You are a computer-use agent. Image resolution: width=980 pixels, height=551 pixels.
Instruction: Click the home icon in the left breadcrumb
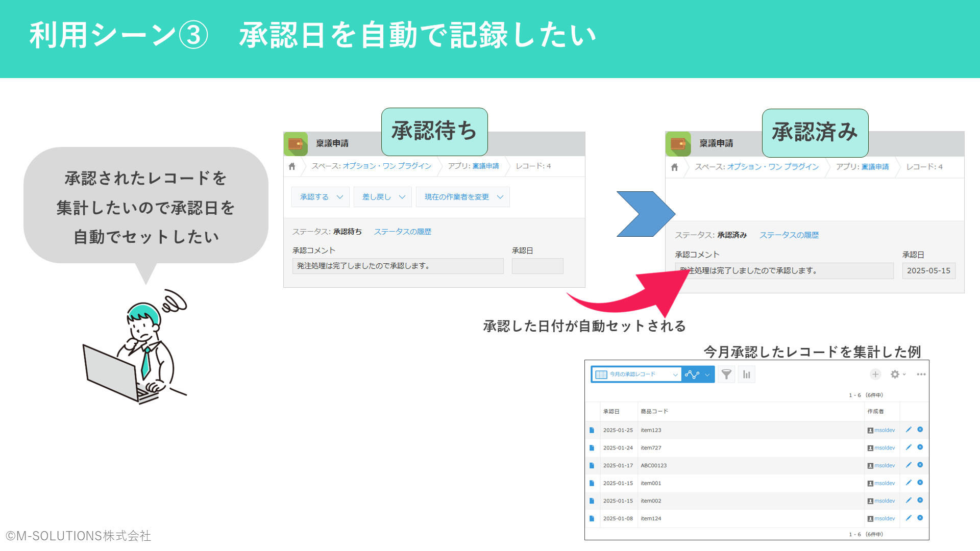coord(292,166)
